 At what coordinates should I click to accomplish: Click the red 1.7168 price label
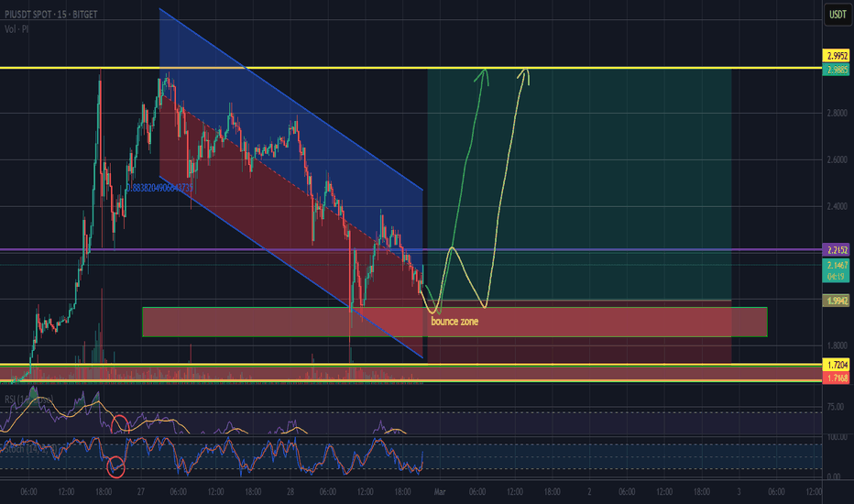pyautogui.click(x=837, y=378)
